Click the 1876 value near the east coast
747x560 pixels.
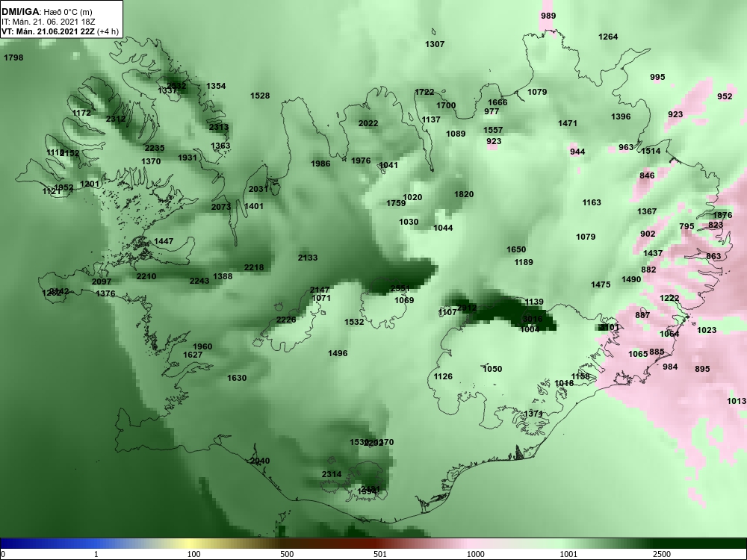(722, 215)
